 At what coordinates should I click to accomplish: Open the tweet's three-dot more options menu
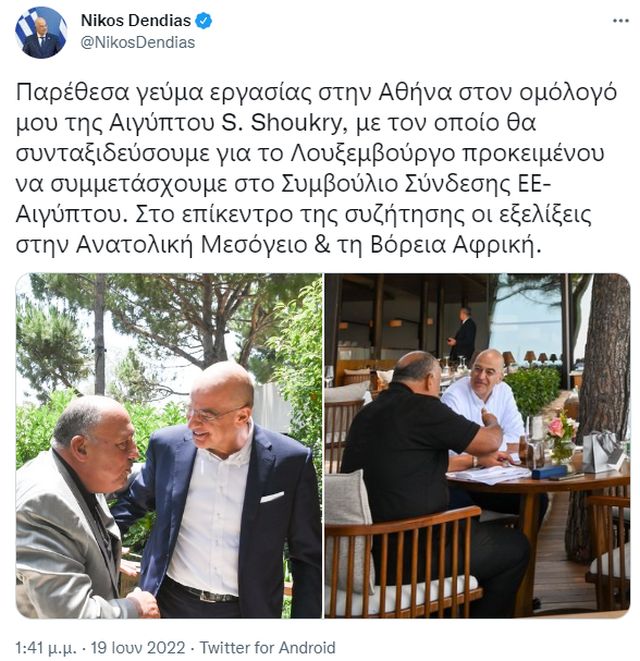pyautogui.click(x=620, y=21)
